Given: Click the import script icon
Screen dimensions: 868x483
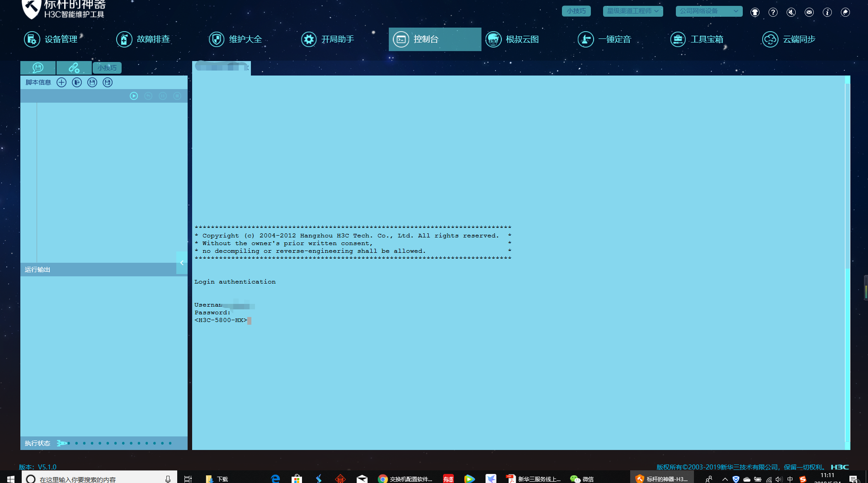Looking at the screenshot, I should [x=77, y=82].
